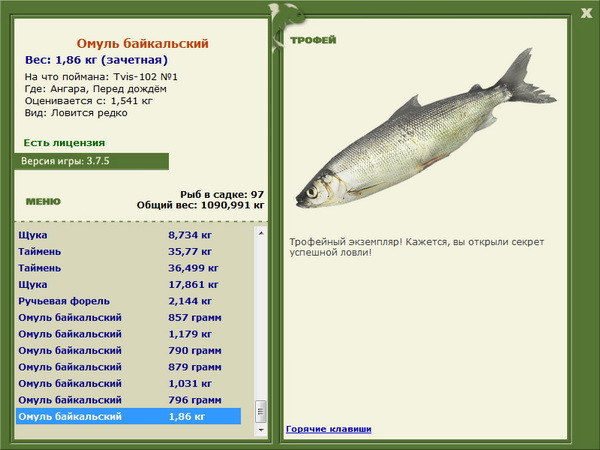
Task: Click the scrollbar up arrow in fish list
Action: (261, 233)
